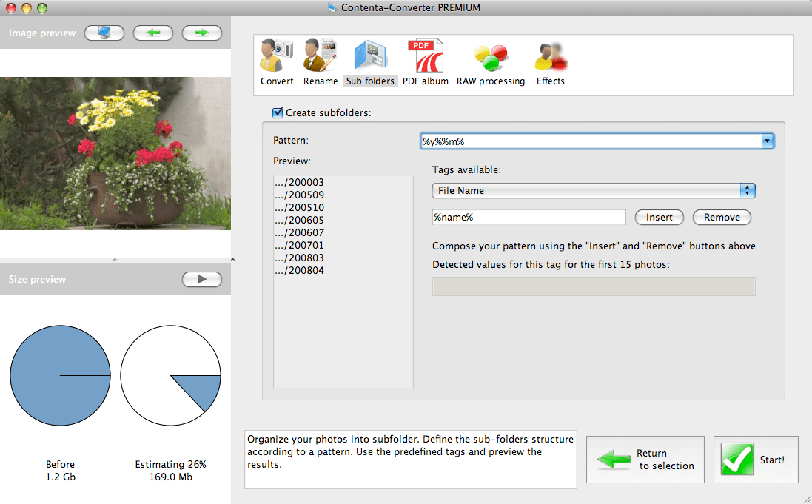Click the Estimating 26% pie chart
This screenshot has height=504, width=812.
171,375
